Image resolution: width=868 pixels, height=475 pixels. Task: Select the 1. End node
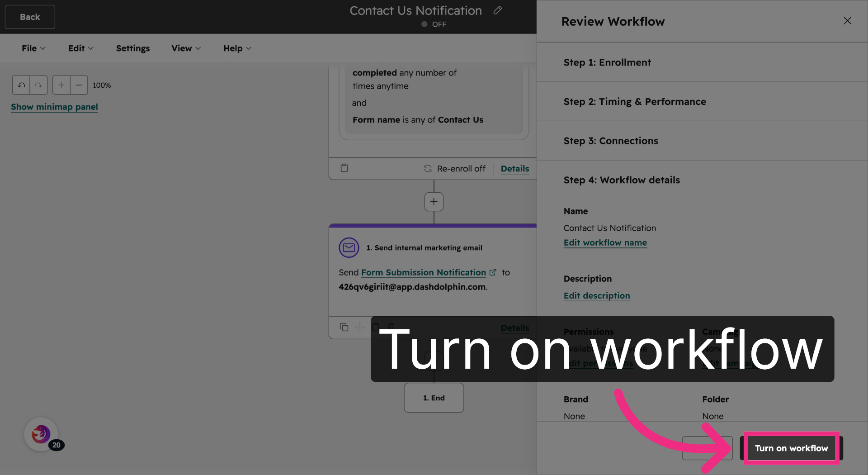click(x=434, y=398)
